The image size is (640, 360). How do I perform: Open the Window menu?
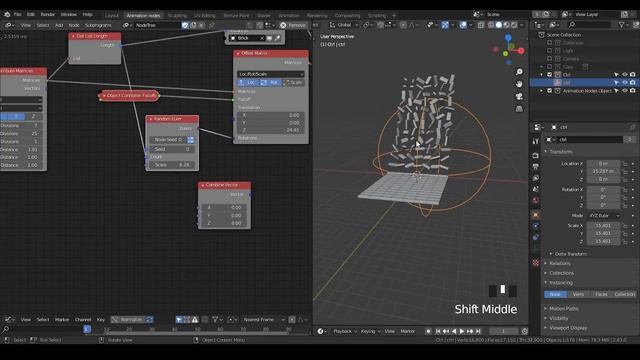point(69,14)
